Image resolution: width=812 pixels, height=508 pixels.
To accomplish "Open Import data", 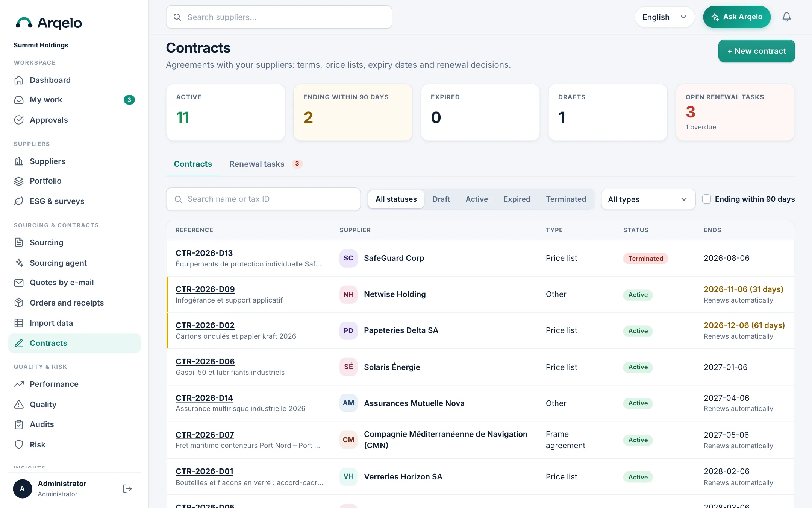I will (x=74, y=323).
